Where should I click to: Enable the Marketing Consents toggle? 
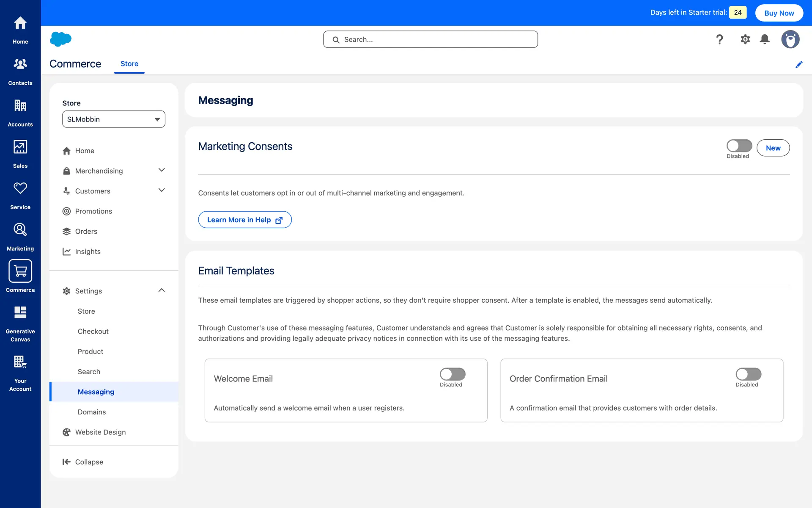coord(739,146)
